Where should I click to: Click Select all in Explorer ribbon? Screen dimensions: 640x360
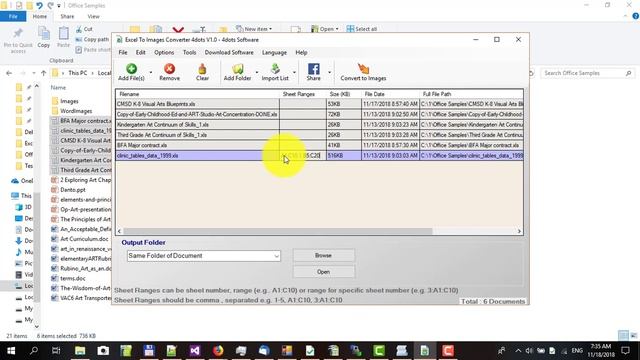point(362,29)
